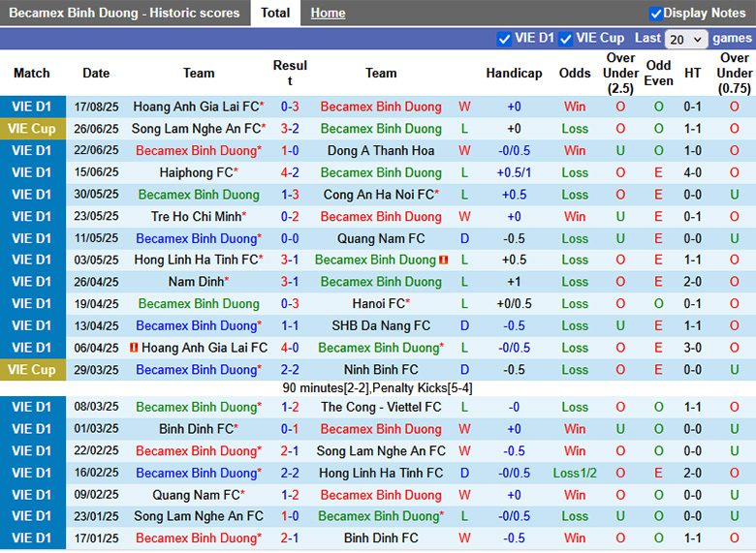This screenshot has height=553, width=756.
Task: Uncheck the VIE Cup filter checkbox
Action: pos(566,39)
